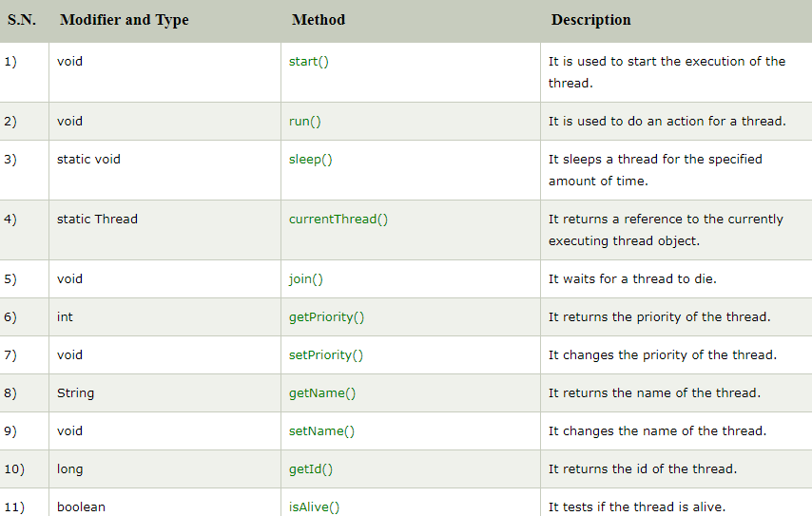The image size is (812, 516).
Task: Select the 'Description' column header
Action: click(590, 20)
